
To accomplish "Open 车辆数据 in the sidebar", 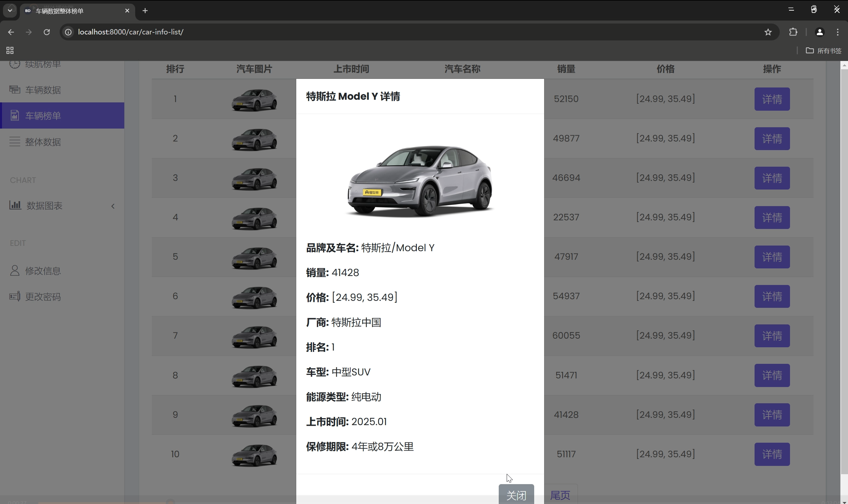I will pyautogui.click(x=62, y=90).
